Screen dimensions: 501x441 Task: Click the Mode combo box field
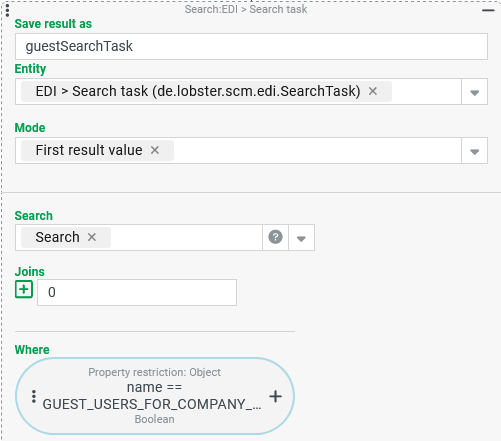point(238,150)
